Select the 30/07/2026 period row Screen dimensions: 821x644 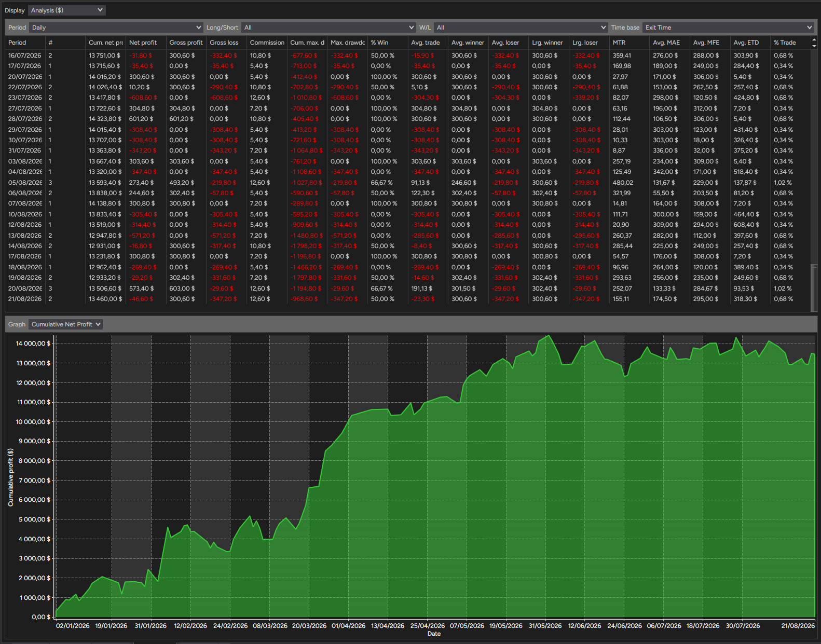[x=407, y=140]
